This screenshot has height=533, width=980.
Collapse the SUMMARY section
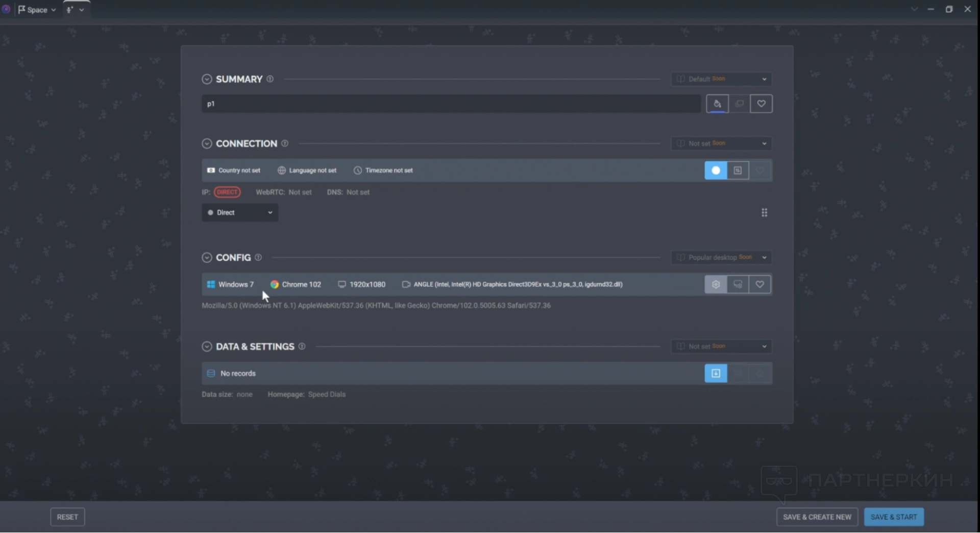coord(207,79)
